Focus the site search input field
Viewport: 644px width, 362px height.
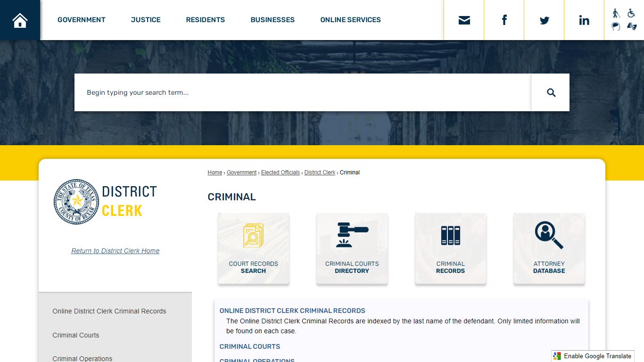[x=303, y=92]
